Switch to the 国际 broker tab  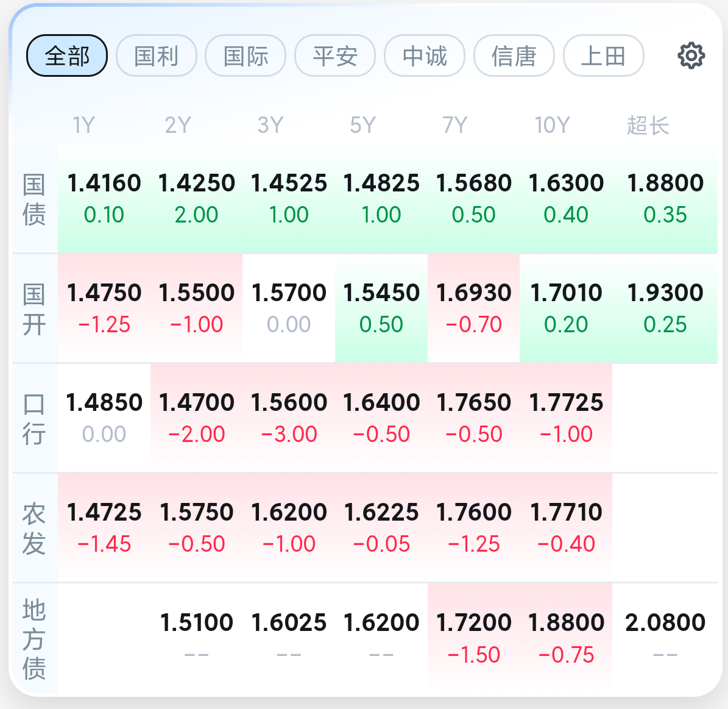[246, 55]
